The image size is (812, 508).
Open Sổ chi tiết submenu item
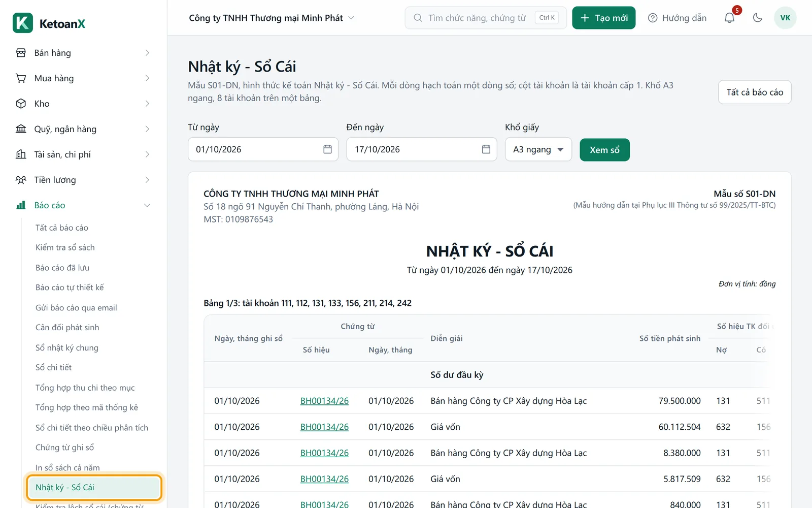(x=54, y=367)
